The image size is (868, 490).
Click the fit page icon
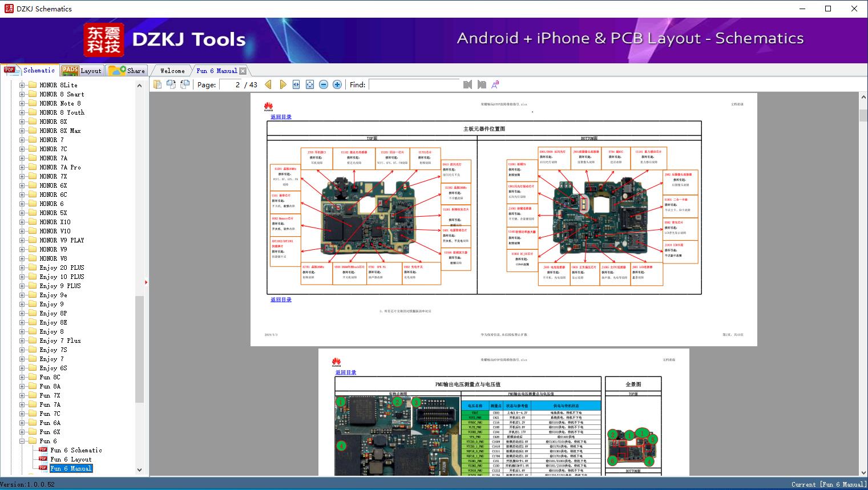point(310,84)
